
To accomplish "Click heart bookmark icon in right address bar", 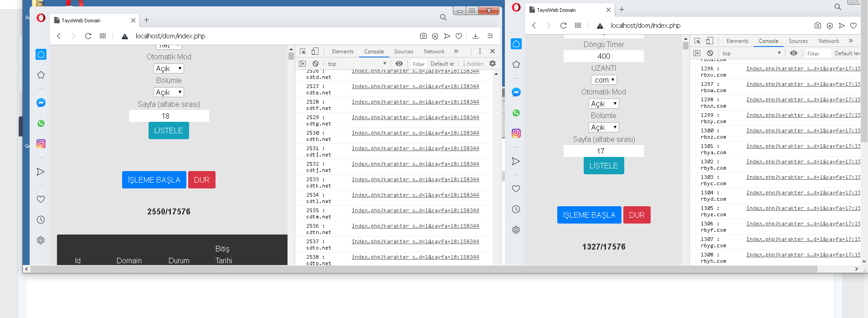I will [853, 26].
